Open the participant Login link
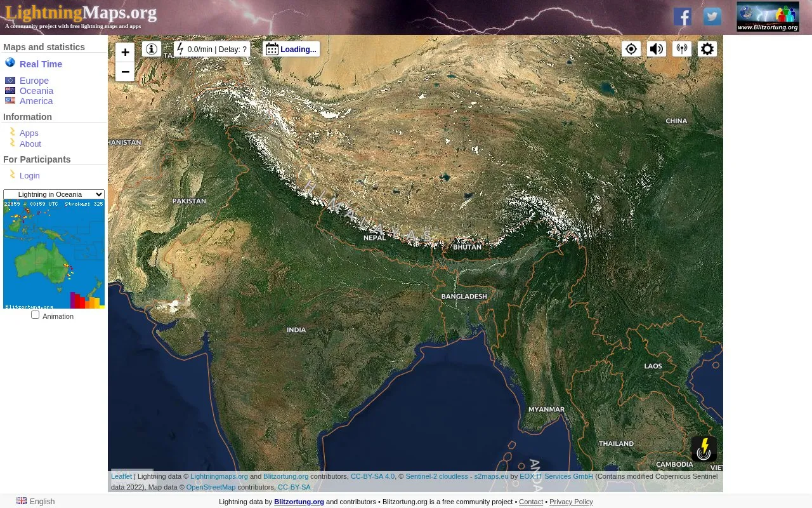812x508 pixels. (x=30, y=176)
